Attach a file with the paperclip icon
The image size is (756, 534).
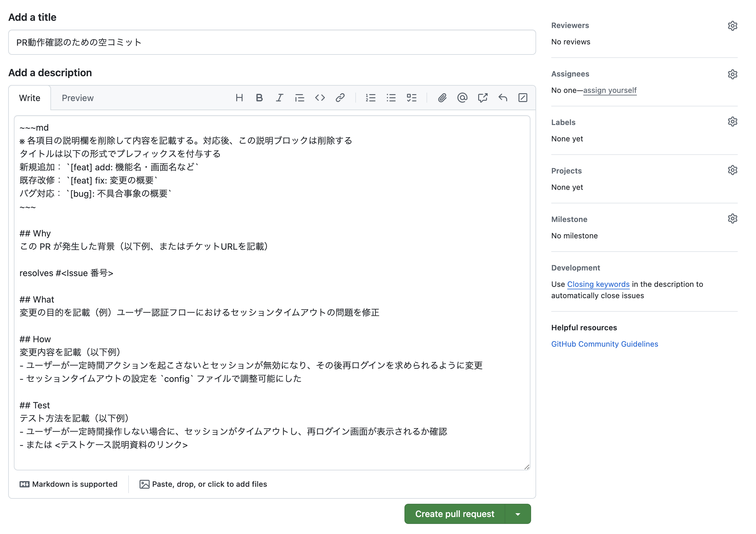[x=442, y=97]
